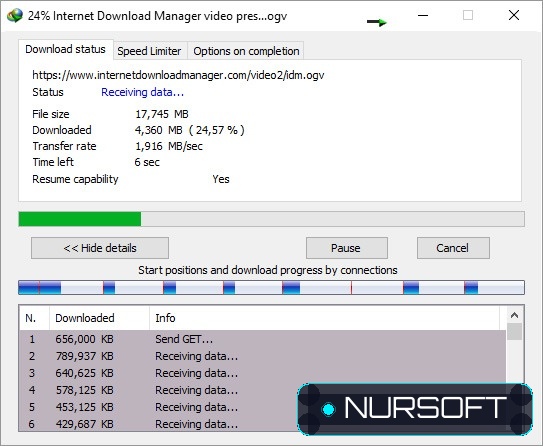The image size is (543, 446).
Task: Click the Hide details button
Action: pyautogui.click(x=100, y=248)
